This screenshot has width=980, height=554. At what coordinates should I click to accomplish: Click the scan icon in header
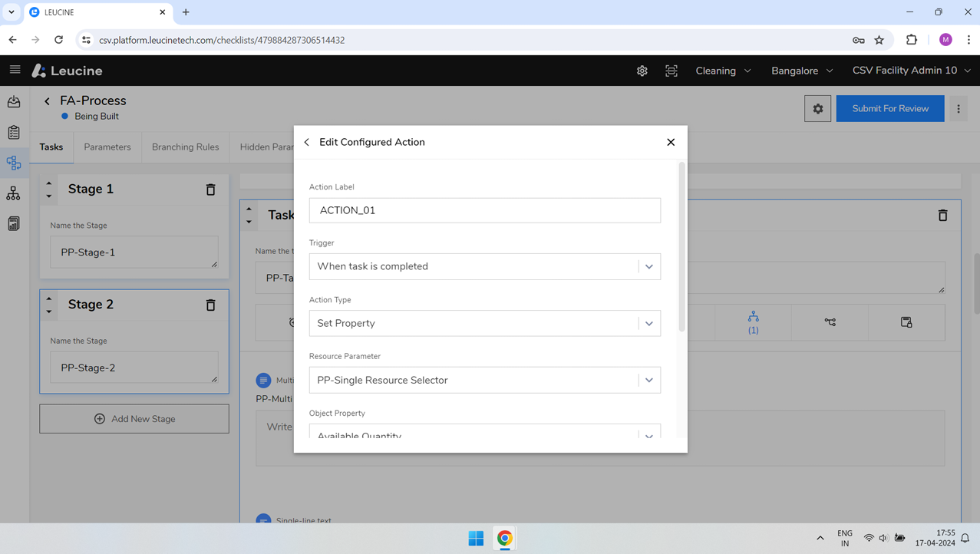pyautogui.click(x=671, y=71)
